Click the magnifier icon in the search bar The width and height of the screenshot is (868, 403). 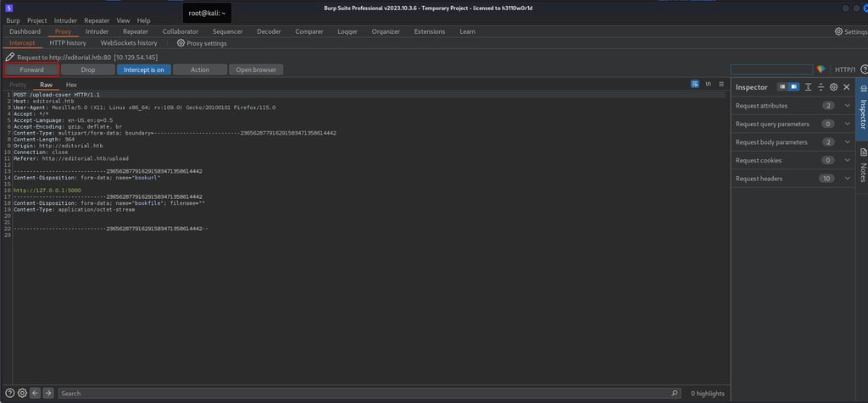(674, 393)
